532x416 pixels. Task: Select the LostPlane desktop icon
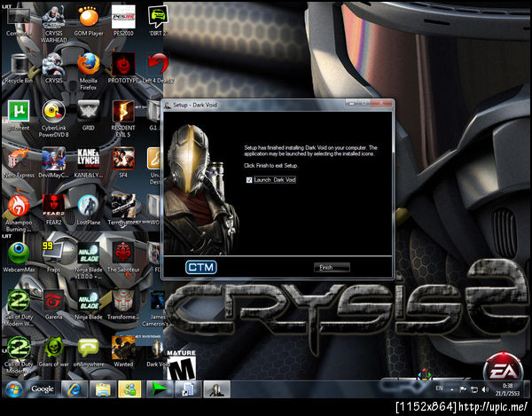pos(88,210)
